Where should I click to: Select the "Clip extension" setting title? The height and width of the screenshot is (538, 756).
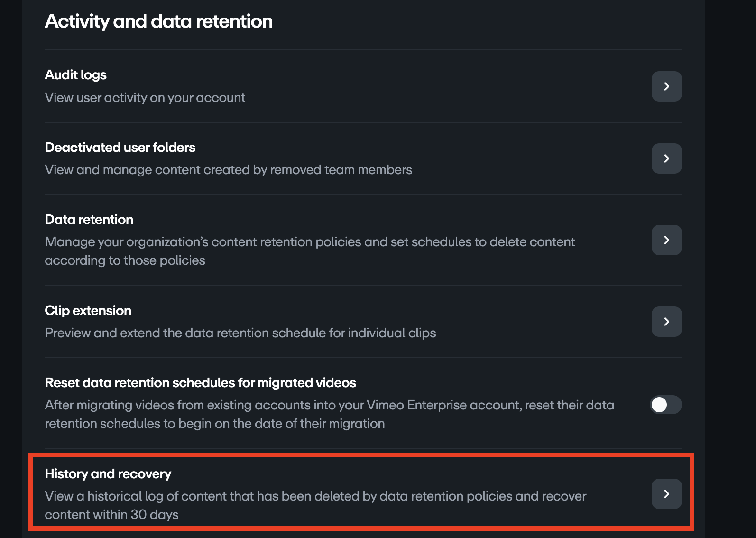tap(88, 311)
